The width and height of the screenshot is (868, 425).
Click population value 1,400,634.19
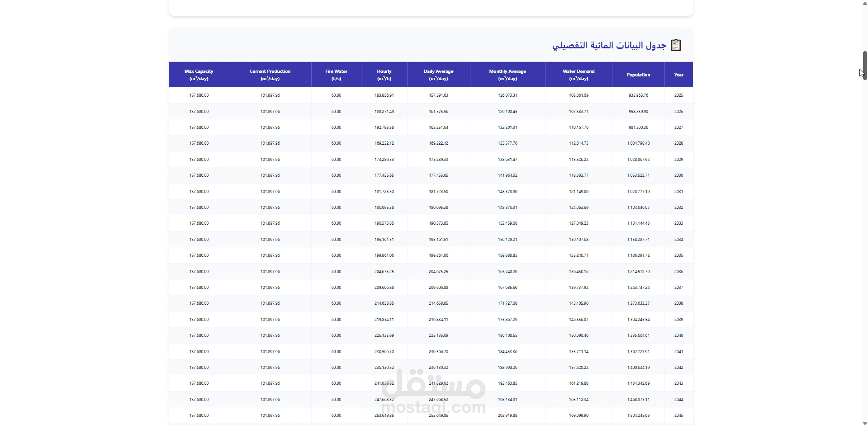click(x=638, y=368)
